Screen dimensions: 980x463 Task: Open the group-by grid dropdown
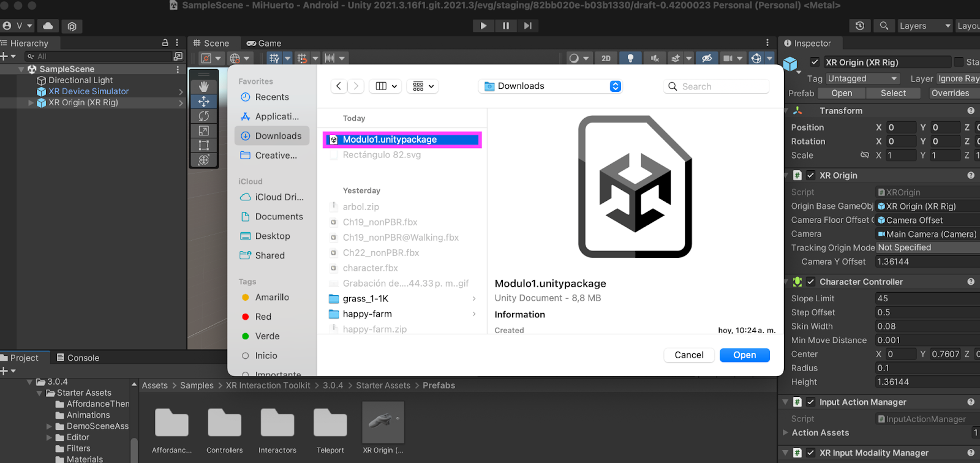pyautogui.click(x=423, y=86)
